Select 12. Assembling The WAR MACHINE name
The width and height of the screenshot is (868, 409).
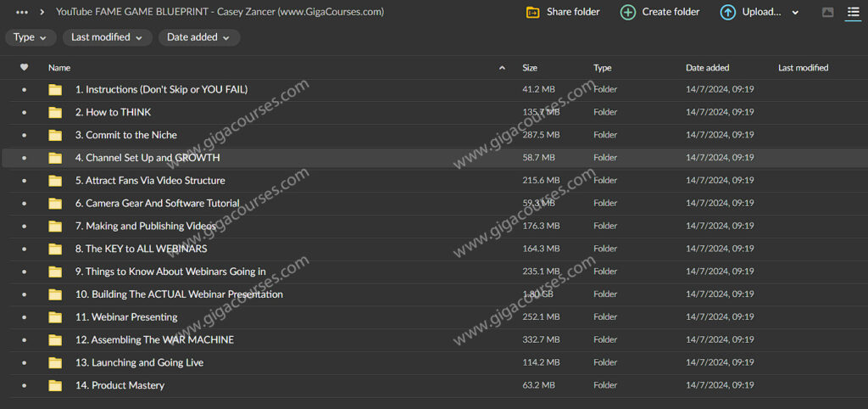(154, 339)
